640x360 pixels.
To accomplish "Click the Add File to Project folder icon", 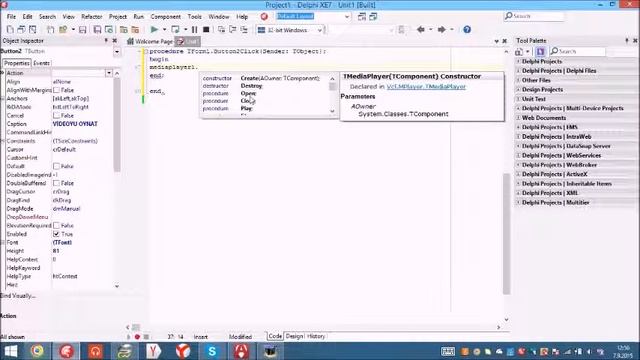I will (124, 29).
